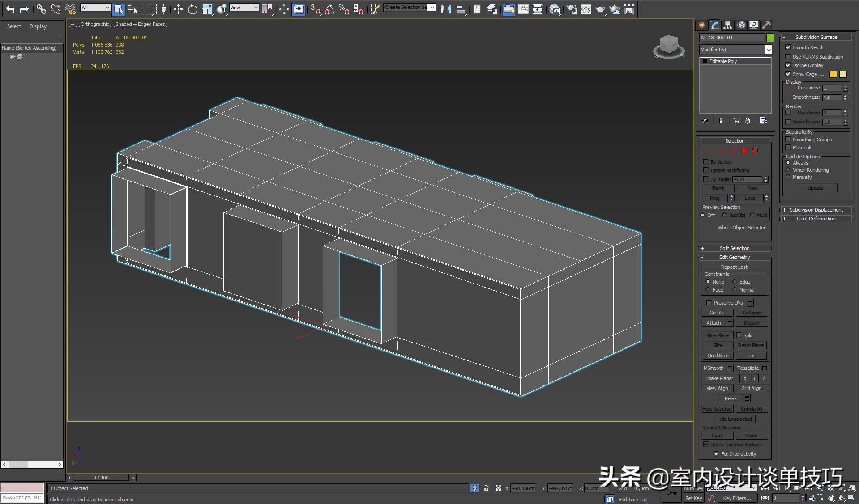This screenshot has height=504, width=859.
Task: Enable Use NURMS Subdivision checkbox
Action: 788,57
